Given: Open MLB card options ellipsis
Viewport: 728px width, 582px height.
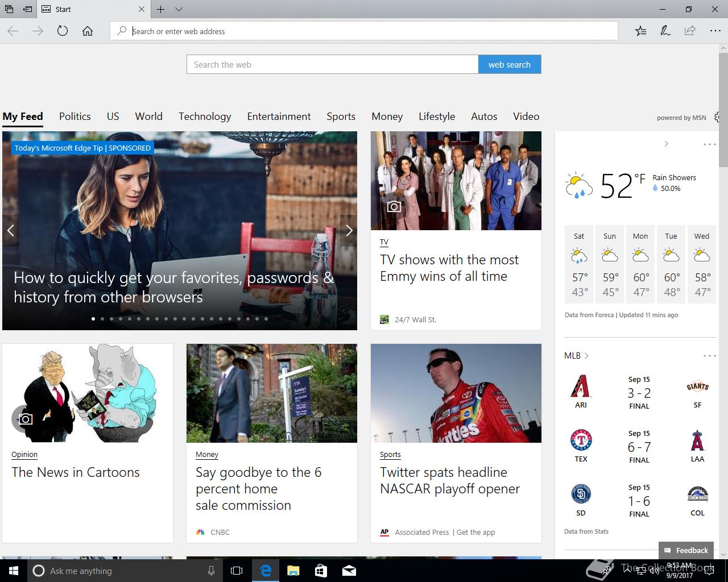Looking at the screenshot, I should click(x=710, y=356).
